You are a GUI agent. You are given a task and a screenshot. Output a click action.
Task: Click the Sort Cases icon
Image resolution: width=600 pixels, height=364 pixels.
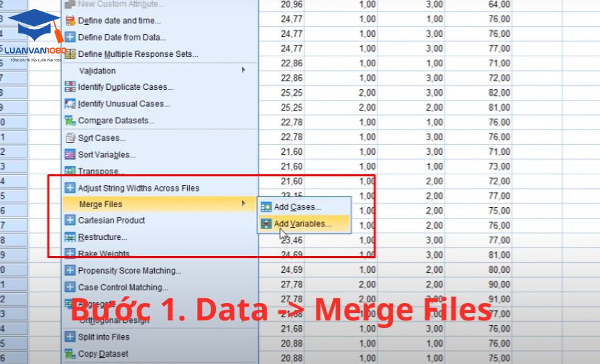[70, 138]
